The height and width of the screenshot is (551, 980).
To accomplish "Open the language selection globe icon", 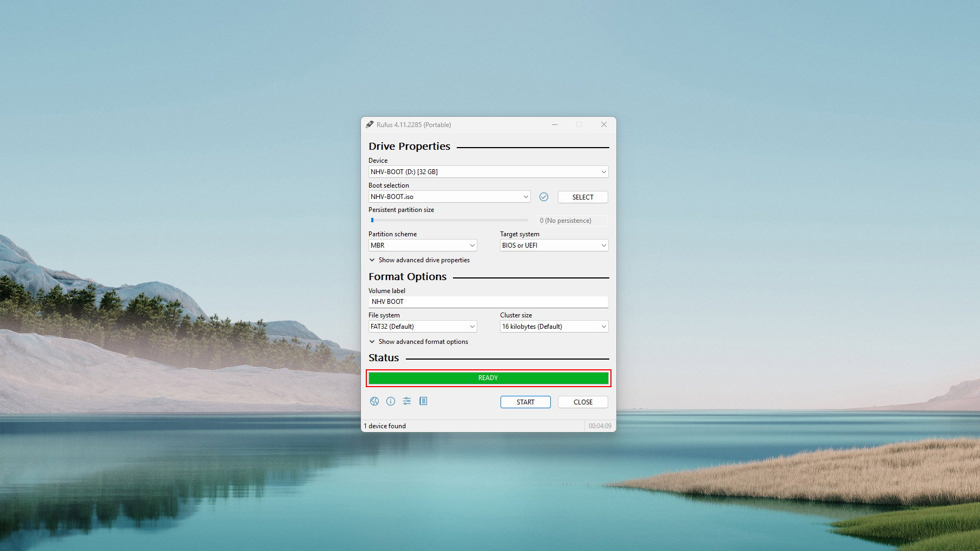I will pos(374,401).
